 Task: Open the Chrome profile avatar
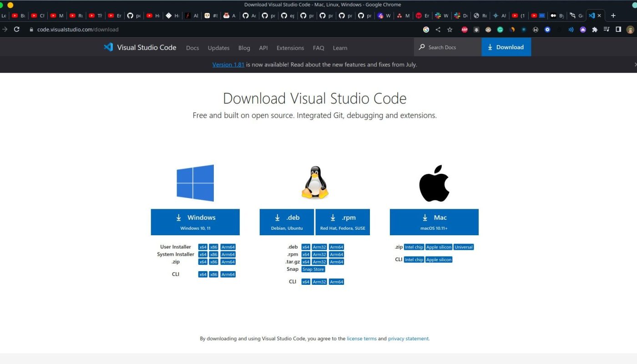pos(630,30)
